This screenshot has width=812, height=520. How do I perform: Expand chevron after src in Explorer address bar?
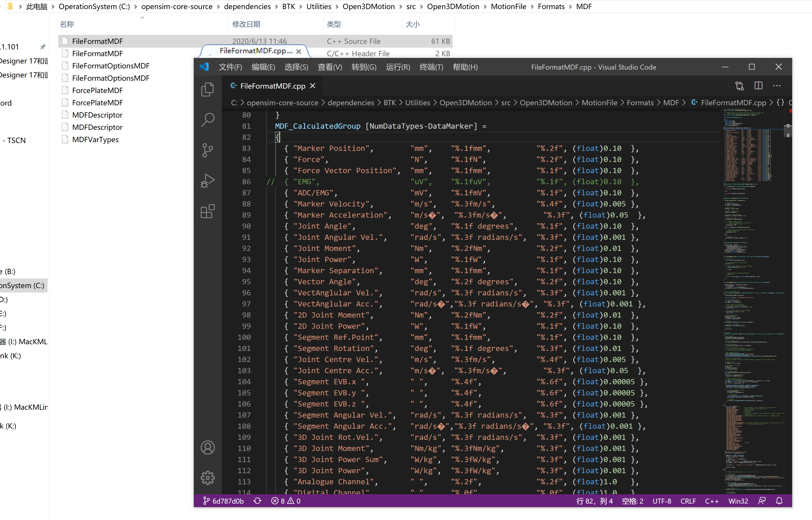pyautogui.click(x=421, y=7)
